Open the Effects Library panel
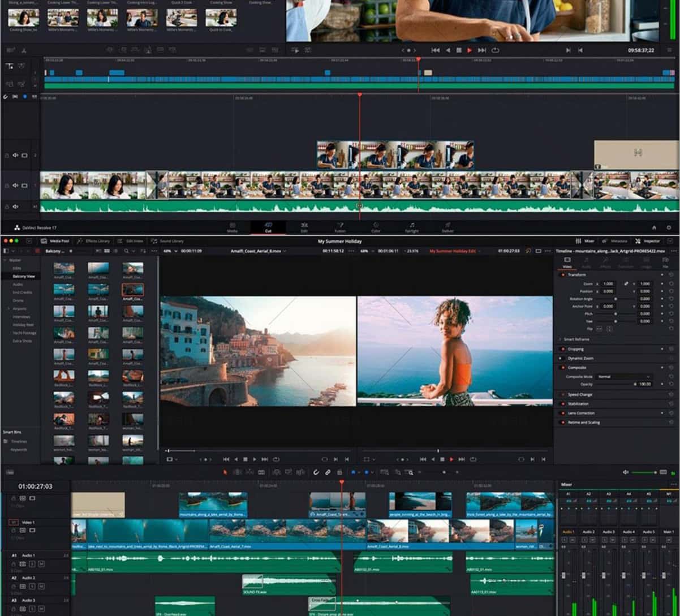 93,241
